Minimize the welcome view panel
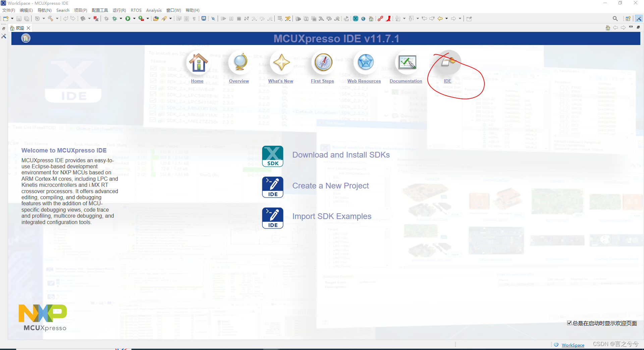Image resolution: width=644 pixels, height=350 pixels. coord(631,27)
